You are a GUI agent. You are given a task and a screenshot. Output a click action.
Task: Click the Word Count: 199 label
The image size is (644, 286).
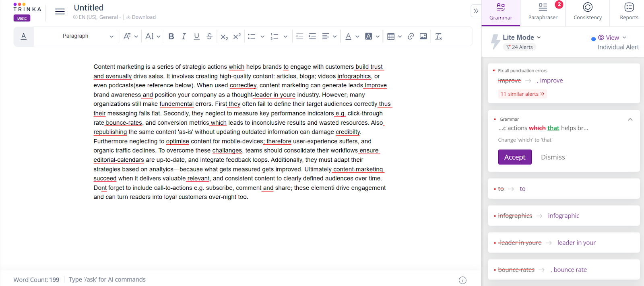coord(36,280)
